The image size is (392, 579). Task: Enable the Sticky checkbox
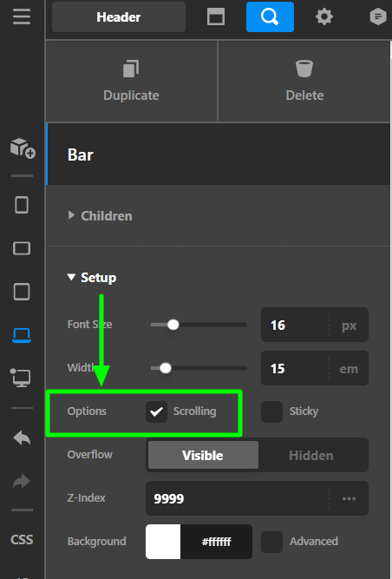point(271,411)
